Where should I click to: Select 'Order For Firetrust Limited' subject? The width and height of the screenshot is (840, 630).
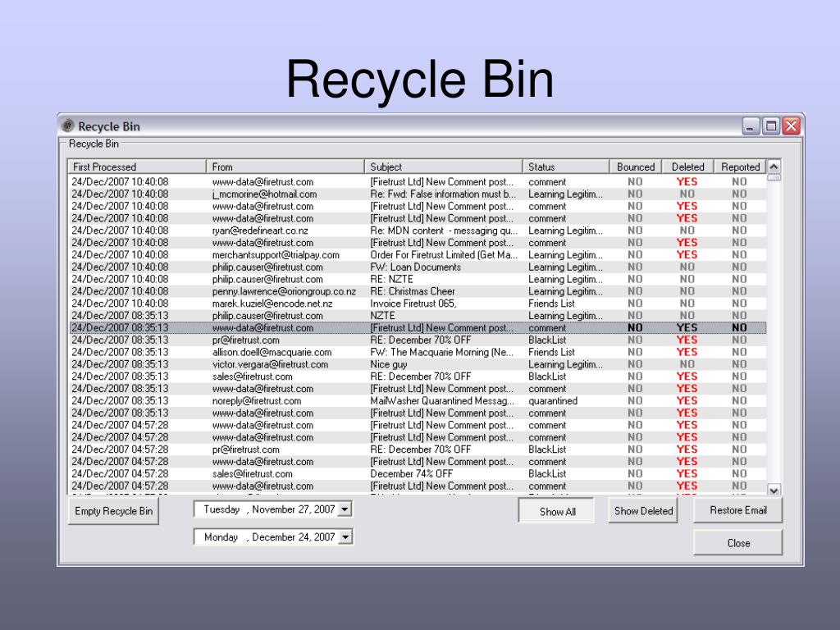tap(444, 255)
